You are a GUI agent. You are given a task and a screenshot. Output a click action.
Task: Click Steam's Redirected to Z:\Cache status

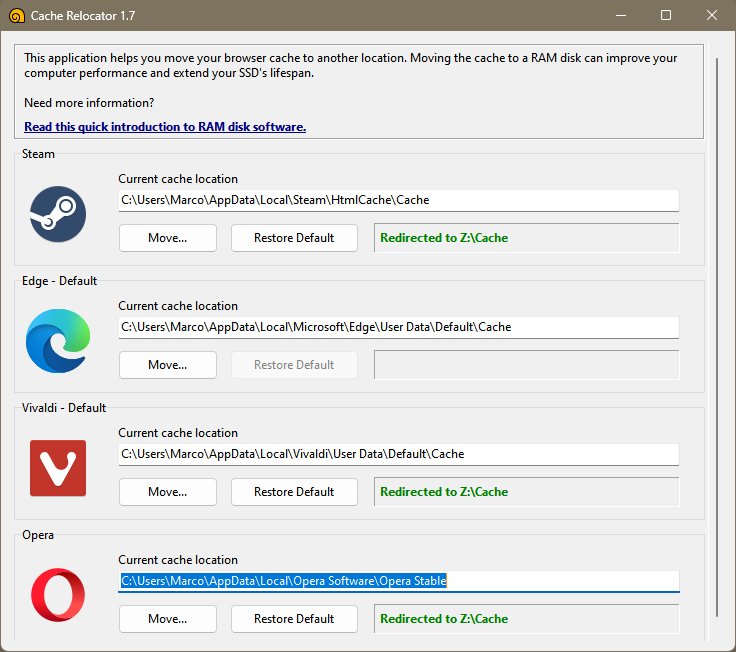click(527, 238)
